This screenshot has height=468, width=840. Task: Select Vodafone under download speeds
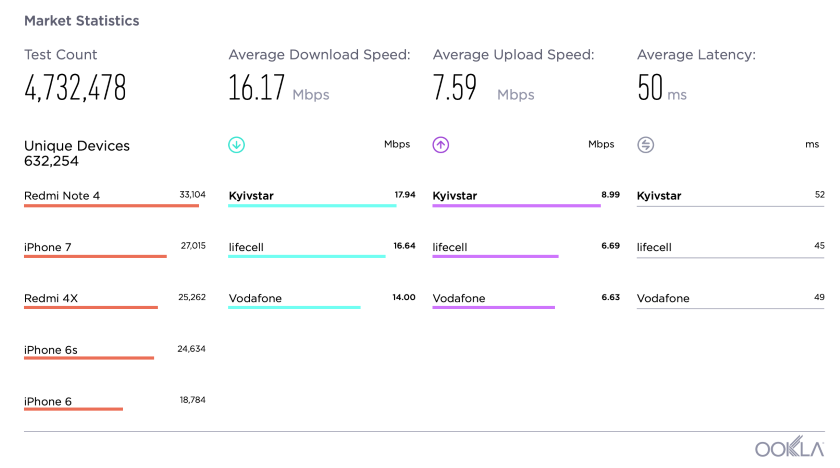pos(255,298)
